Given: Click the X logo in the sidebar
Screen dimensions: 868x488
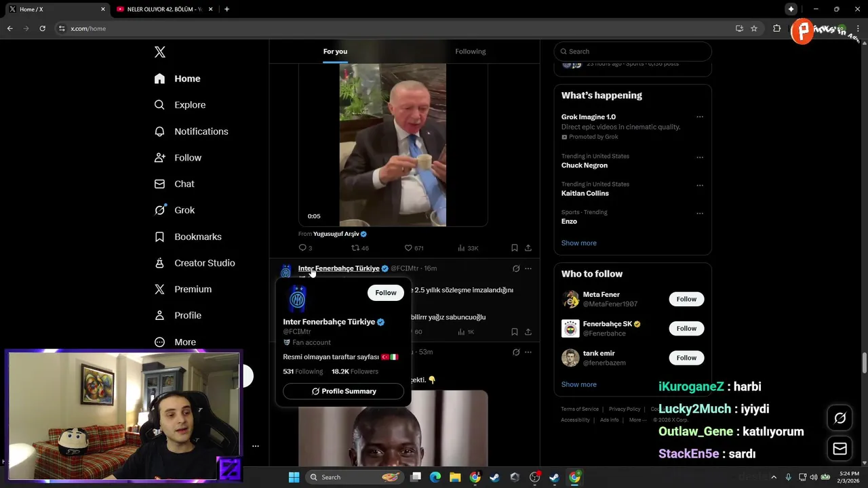Looking at the screenshot, I should click(x=159, y=52).
